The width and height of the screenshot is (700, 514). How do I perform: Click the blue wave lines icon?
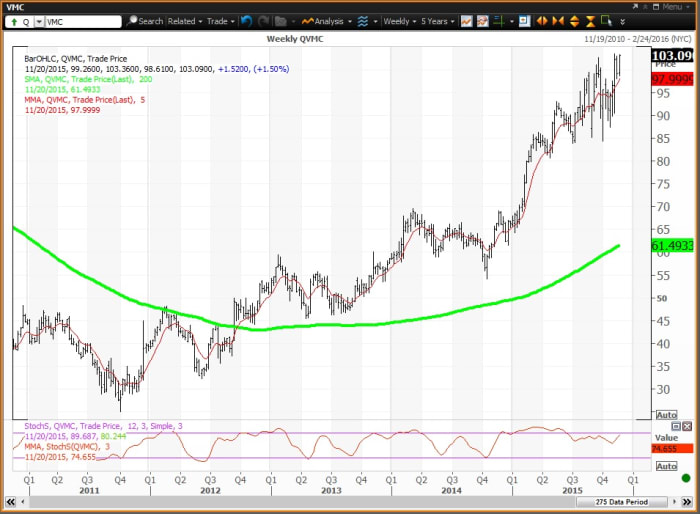point(362,20)
